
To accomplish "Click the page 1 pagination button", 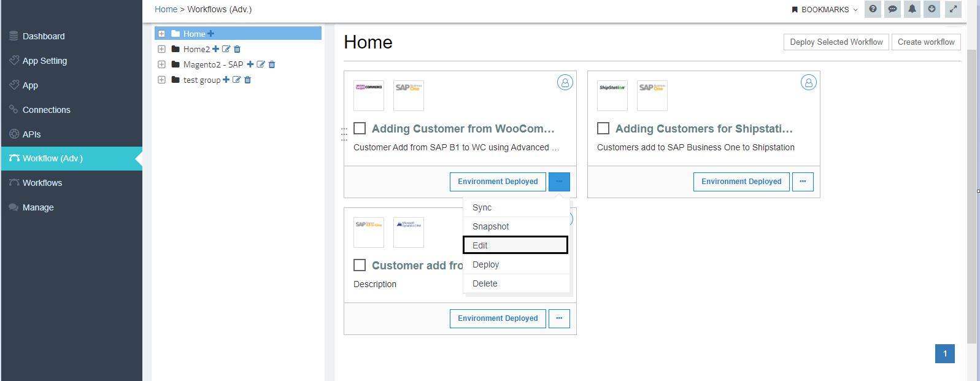I will [x=944, y=353].
